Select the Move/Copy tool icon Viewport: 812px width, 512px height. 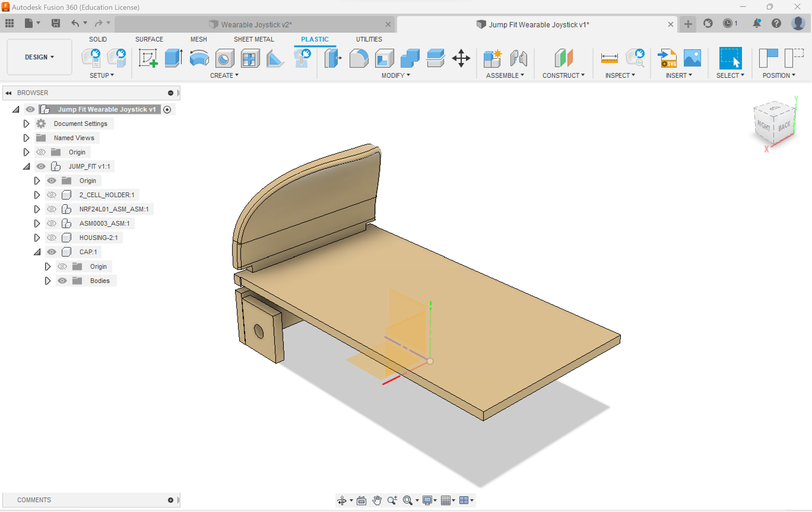tap(461, 58)
